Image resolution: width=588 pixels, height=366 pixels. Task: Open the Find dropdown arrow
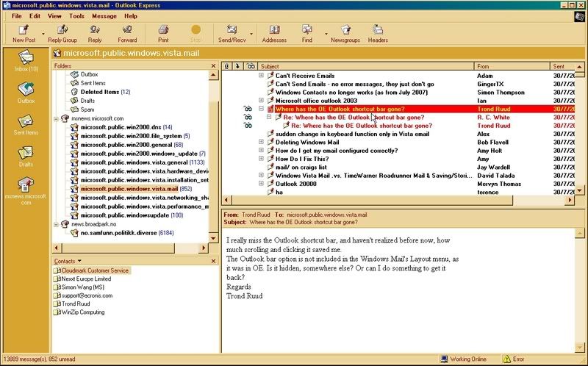[326, 34]
